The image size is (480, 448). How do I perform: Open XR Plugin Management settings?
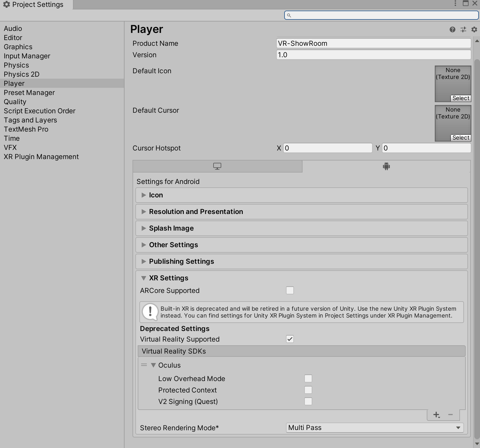tap(62, 157)
